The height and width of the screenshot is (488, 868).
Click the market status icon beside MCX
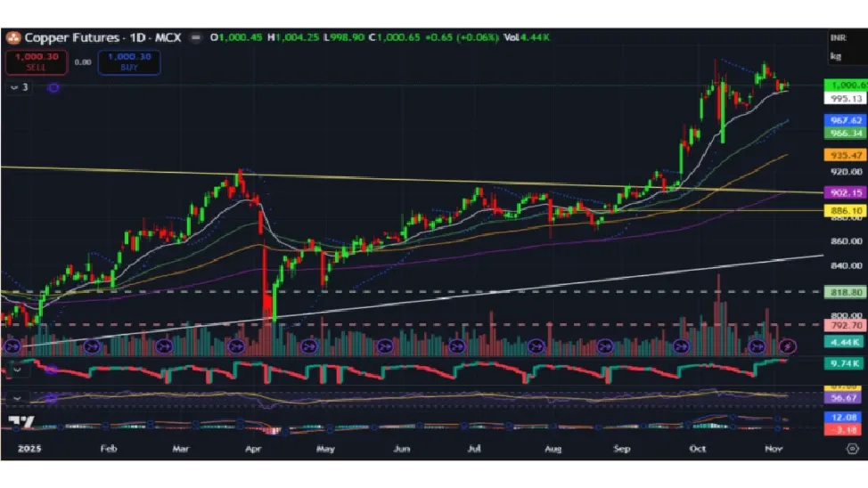click(197, 37)
